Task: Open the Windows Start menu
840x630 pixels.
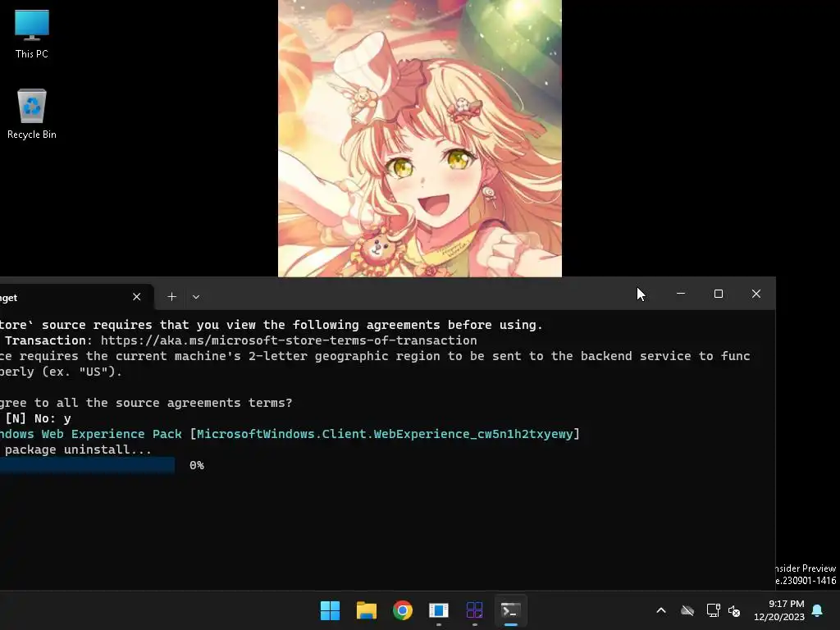Action: tap(330, 610)
